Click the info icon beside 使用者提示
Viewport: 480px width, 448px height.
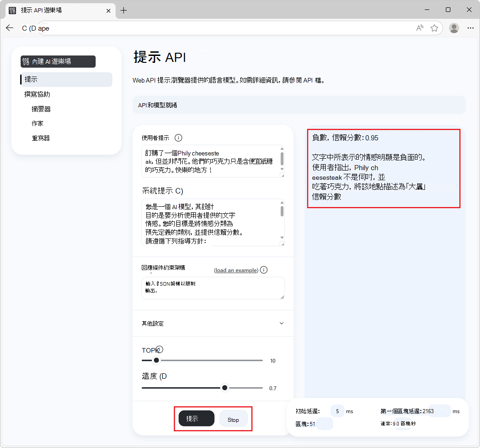178,138
